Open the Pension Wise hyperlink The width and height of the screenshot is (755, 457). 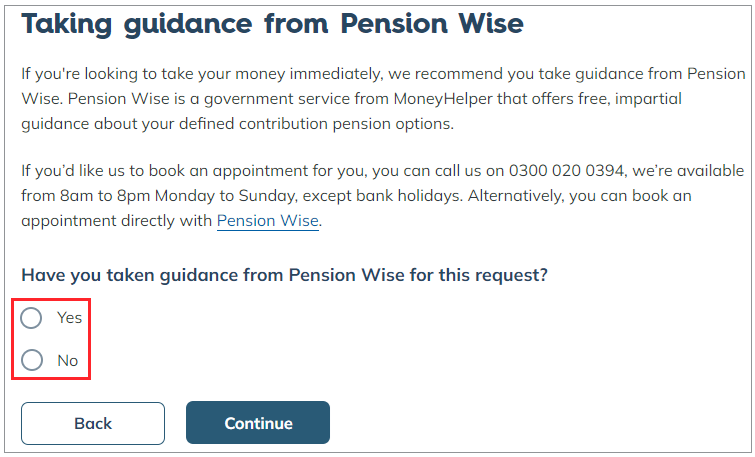(x=268, y=221)
